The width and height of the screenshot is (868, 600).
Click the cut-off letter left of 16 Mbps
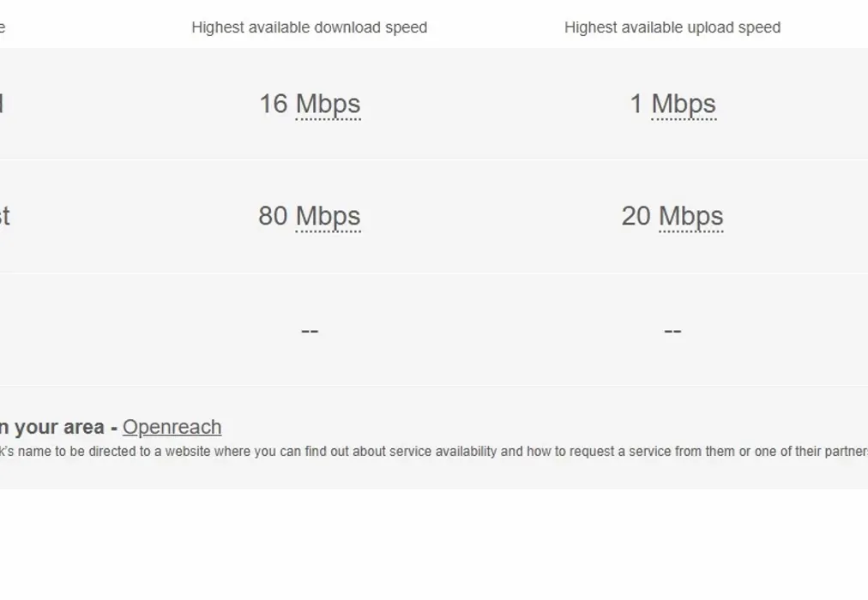point(2,104)
